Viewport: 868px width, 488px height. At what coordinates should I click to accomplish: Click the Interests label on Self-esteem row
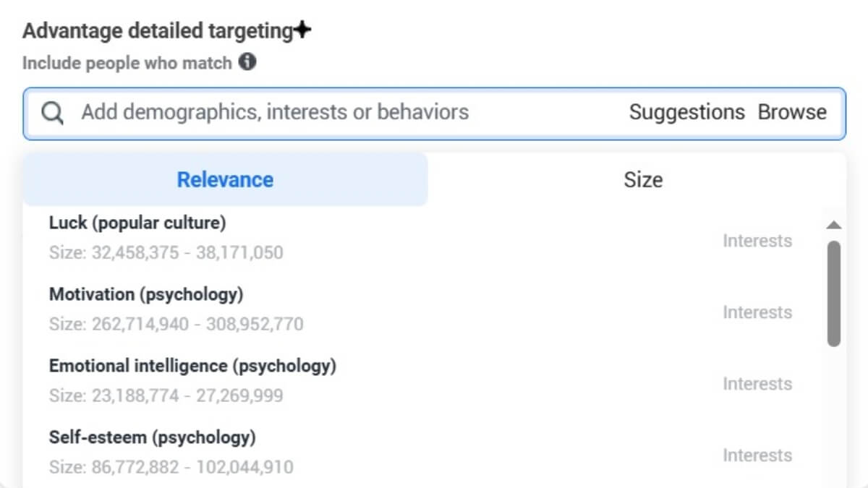(x=757, y=455)
